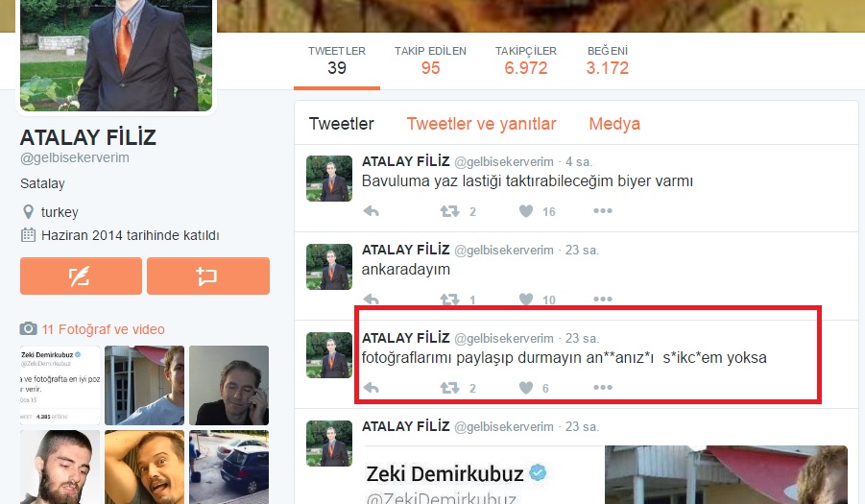The width and height of the screenshot is (865, 504).
Task: Open more options on ankaradayım tweet
Action: [x=602, y=299]
